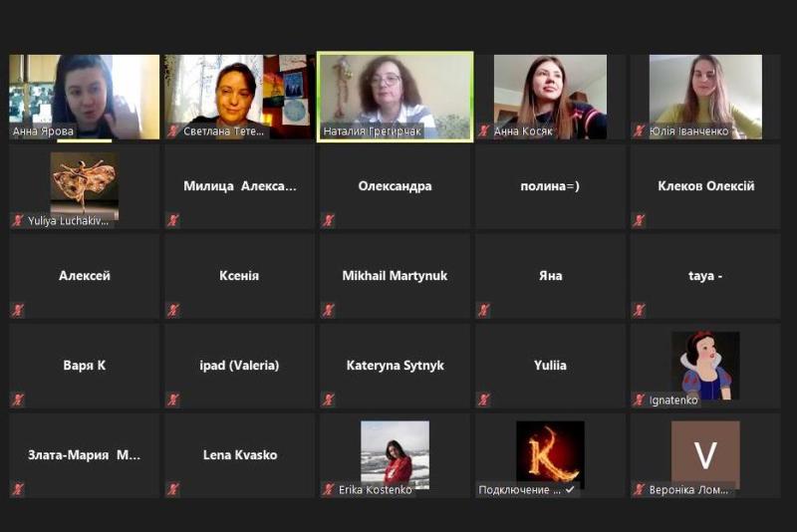Screen dimensions: 797x532
Task: Click the checkmark next to Подключение label
Action: (x=570, y=490)
